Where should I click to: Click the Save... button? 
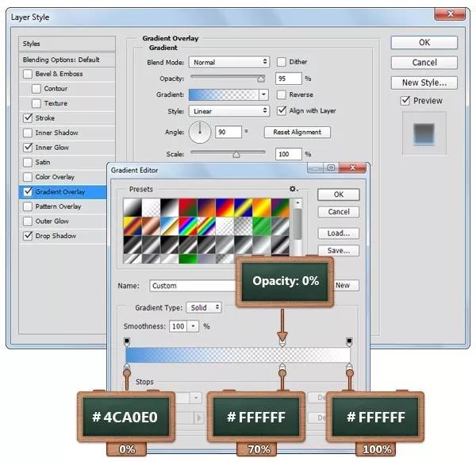pyautogui.click(x=339, y=251)
